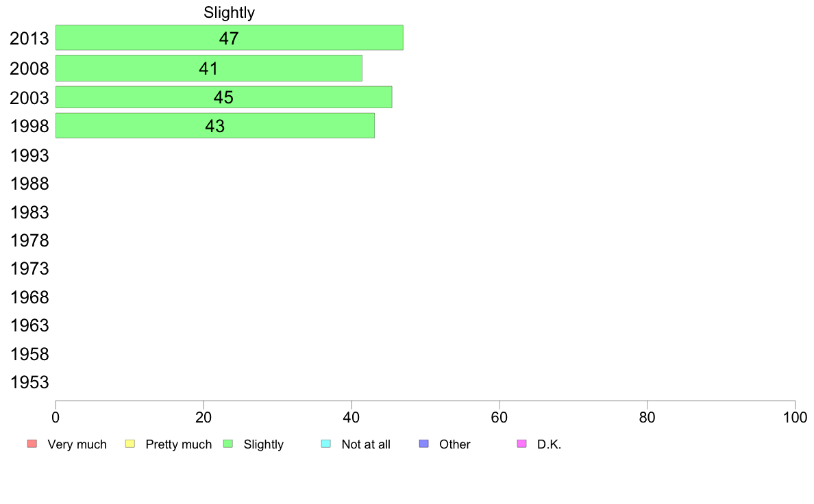
Task: Select the 2003 bar showing 45
Action: (x=224, y=97)
